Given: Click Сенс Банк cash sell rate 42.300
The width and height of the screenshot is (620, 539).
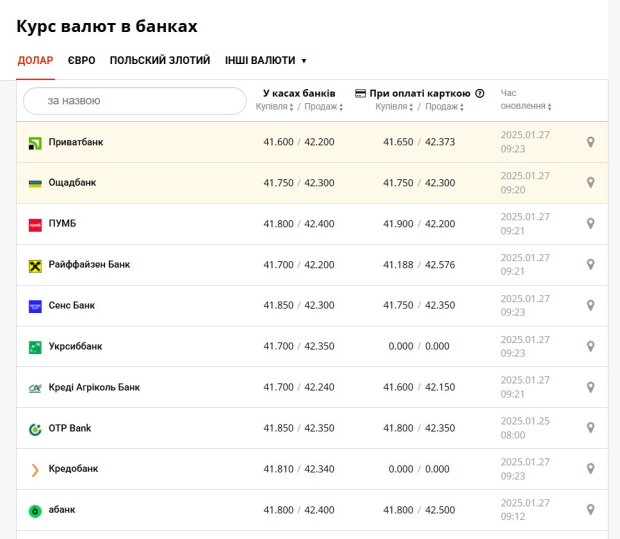Looking at the screenshot, I should (x=319, y=305).
